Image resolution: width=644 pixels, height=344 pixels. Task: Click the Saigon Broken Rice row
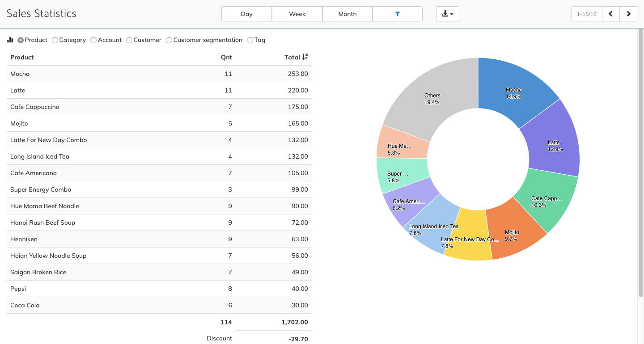click(x=159, y=272)
